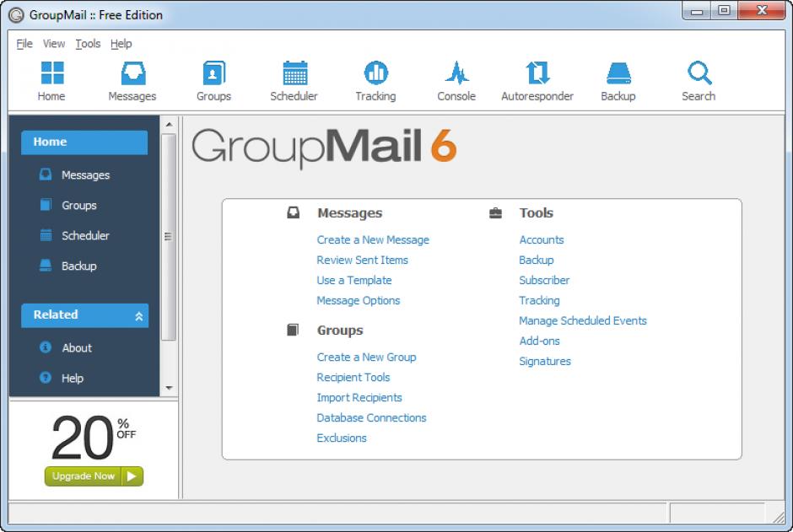Click the Create a New Message link

point(373,240)
